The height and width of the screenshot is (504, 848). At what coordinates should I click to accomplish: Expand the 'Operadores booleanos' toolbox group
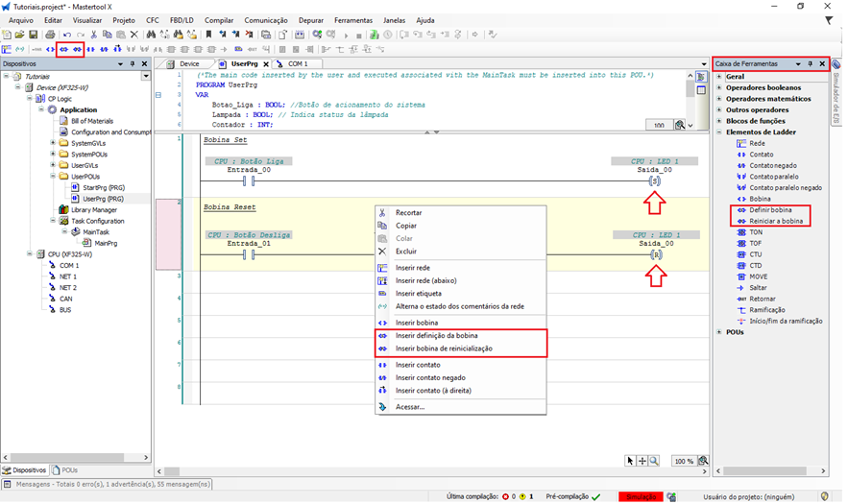(719, 87)
